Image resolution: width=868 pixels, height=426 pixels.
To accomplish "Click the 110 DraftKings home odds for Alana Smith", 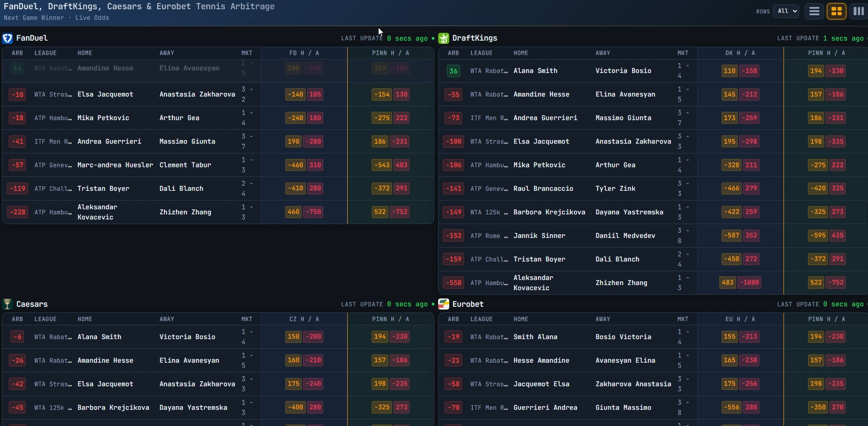I will click(729, 71).
